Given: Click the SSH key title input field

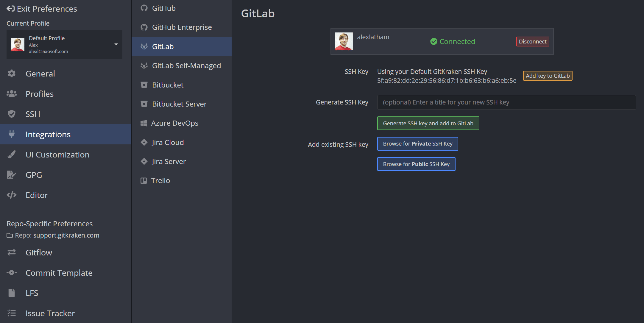Looking at the screenshot, I should (x=506, y=102).
